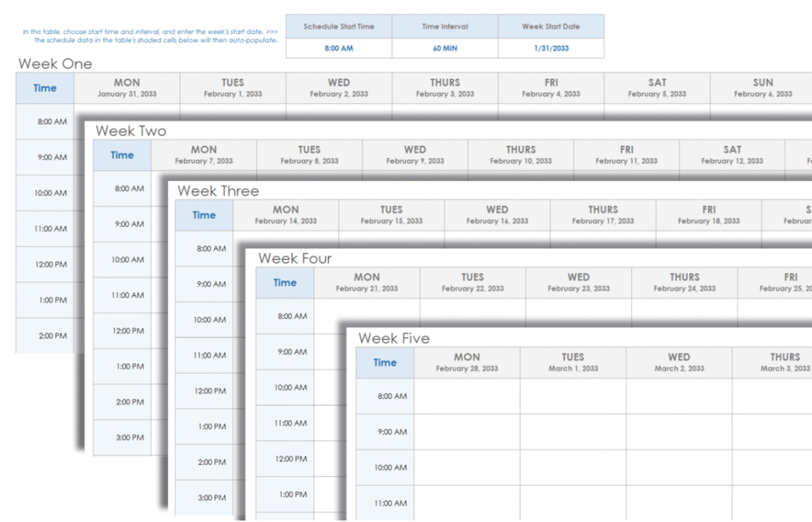This screenshot has width=812, height=522.
Task: Select the Week Start Date value 1/31/2033
Action: (x=551, y=48)
